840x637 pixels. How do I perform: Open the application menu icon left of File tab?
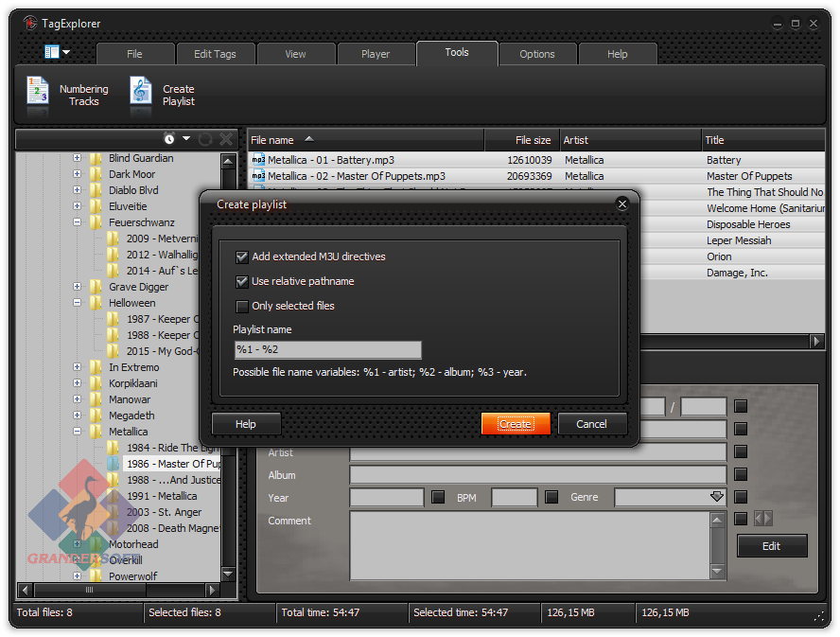click(57, 53)
